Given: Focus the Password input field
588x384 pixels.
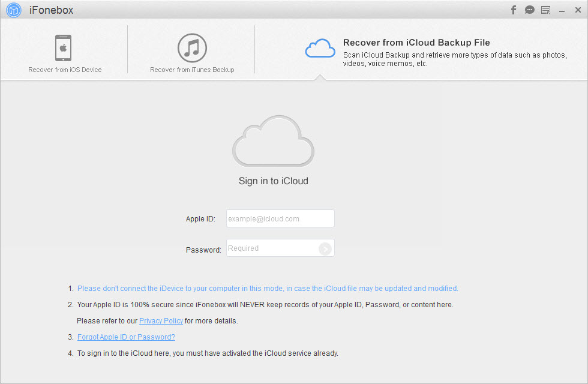Looking at the screenshot, I should coord(280,248).
